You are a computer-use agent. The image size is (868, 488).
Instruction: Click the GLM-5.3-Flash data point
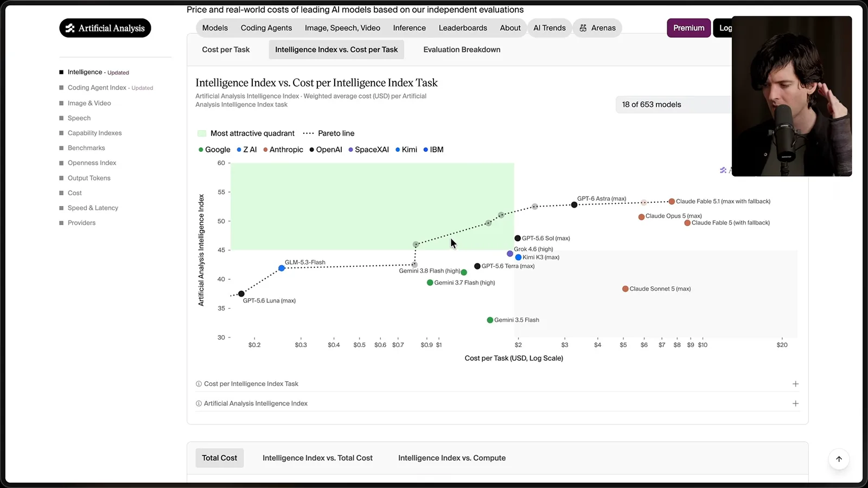pyautogui.click(x=282, y=268)
